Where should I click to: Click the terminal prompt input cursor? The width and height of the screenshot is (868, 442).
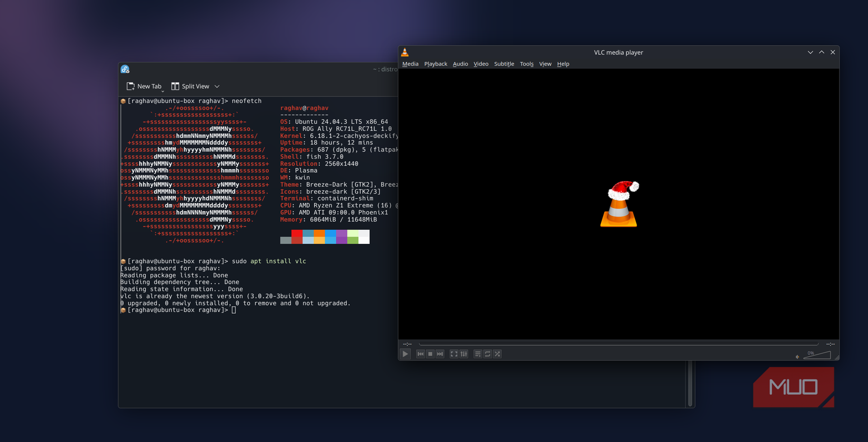(x=234, y=310)
